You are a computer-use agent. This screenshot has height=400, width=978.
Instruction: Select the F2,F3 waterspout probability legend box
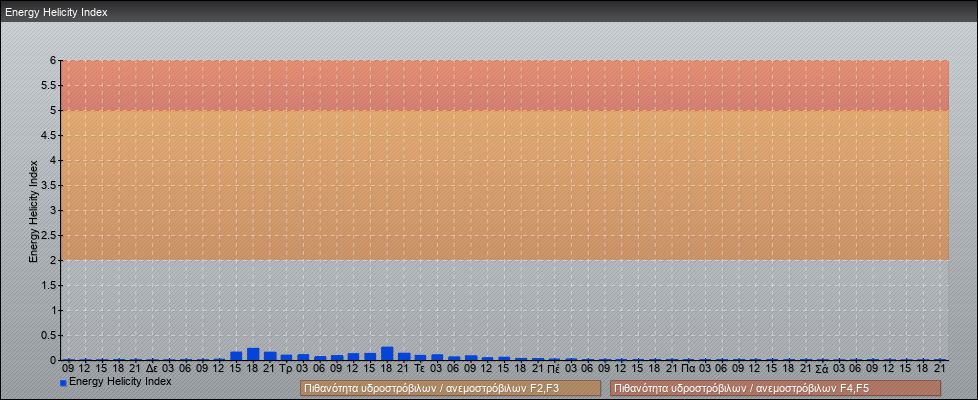(x=450, y=388)
